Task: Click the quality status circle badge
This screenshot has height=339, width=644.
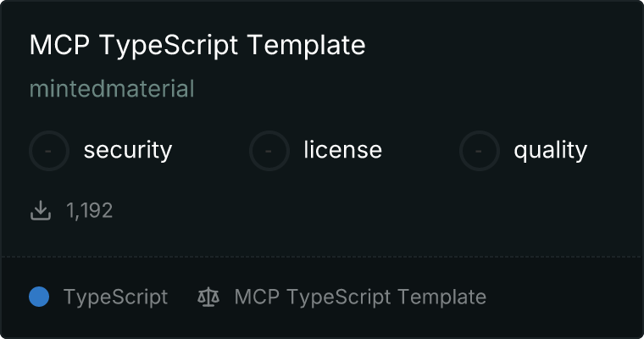Action: tap(480, 151)
